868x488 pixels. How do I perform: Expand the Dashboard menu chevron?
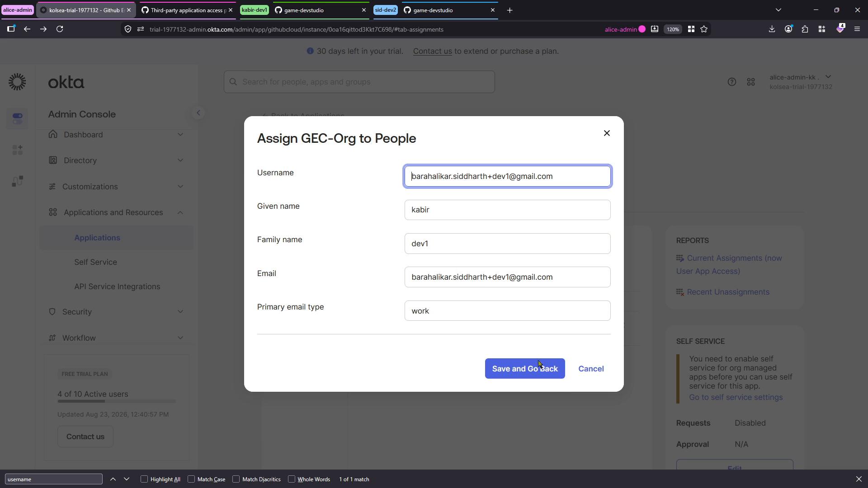(x=180, y=135)
